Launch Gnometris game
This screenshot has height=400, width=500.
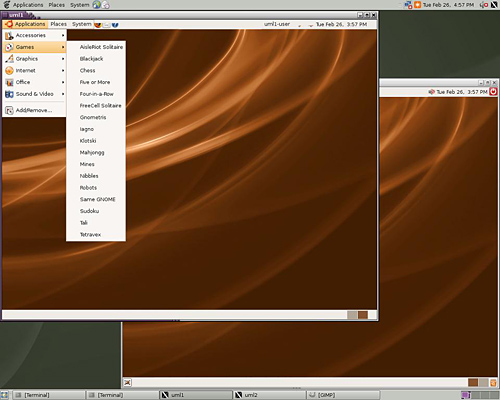pos(96,117)
